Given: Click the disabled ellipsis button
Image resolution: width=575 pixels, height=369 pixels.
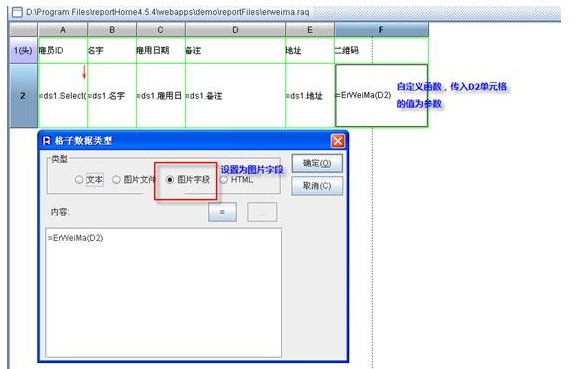Looking at the screenshot, I should coord(262,212).
